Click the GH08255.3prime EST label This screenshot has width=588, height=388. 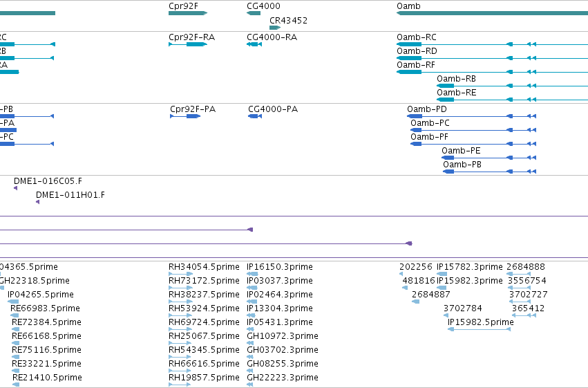click(x=283, y=364)
